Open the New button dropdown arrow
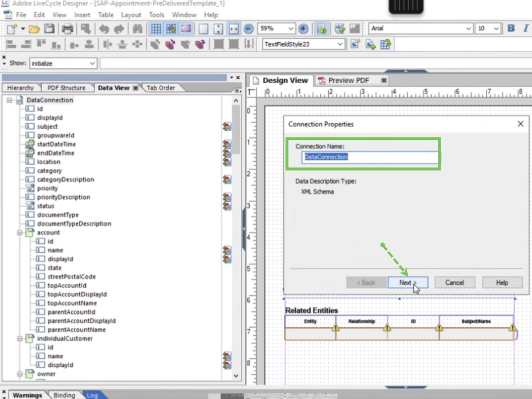The image size is (532, 399). tap(23, 29)
